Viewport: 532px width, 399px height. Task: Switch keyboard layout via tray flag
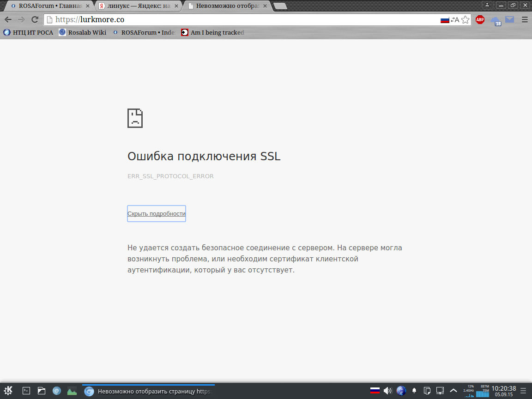coord(375,391)
